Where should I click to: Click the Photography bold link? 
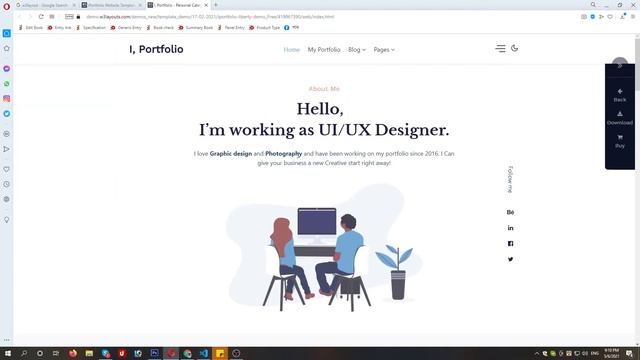(x=283, y=153)
